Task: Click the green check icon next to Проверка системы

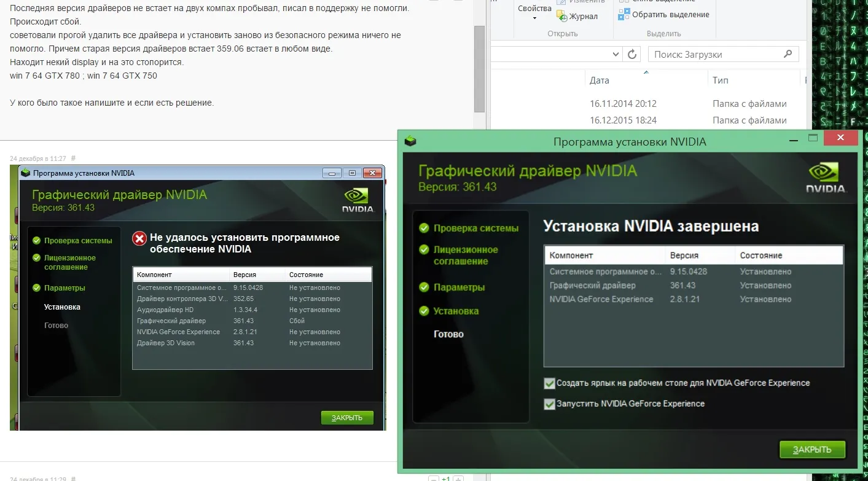Action: tap(424, 228)
